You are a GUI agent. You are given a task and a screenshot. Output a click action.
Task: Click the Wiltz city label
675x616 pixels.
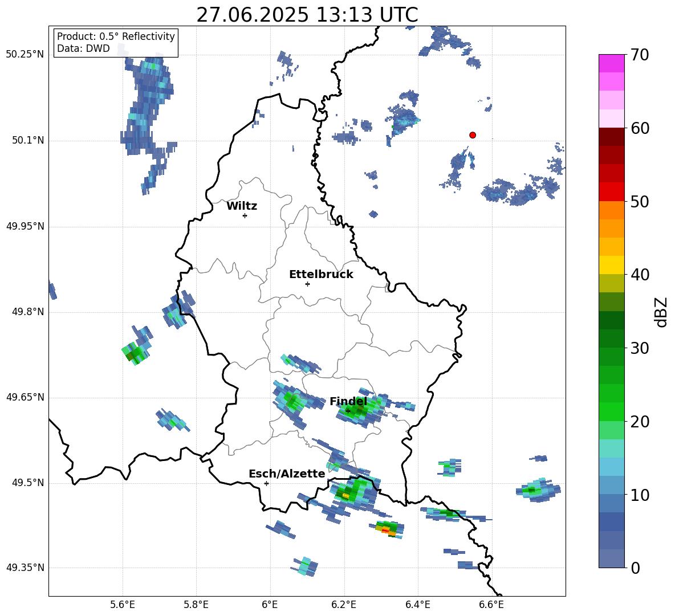[242, 206]
